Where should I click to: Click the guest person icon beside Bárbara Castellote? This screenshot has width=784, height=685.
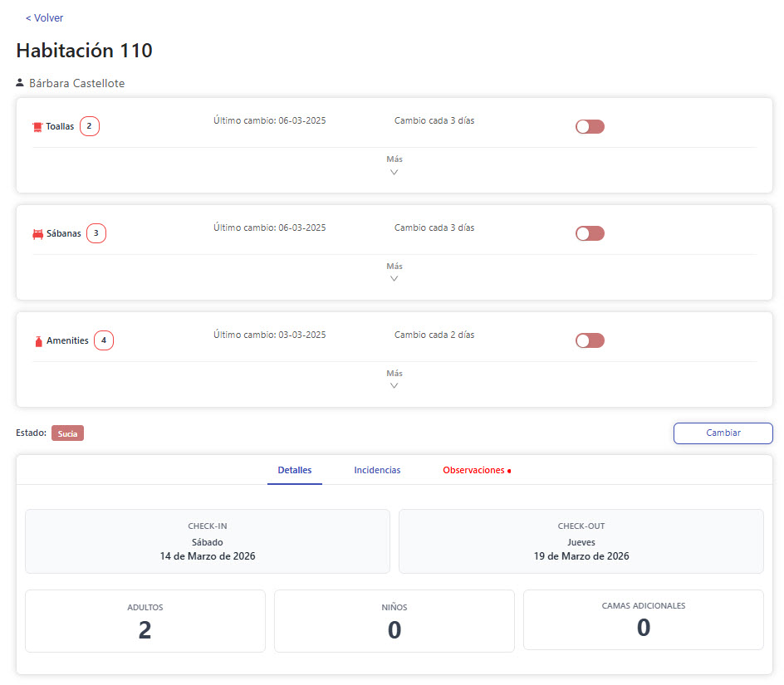pyautogui.click(x=21, y=83)
